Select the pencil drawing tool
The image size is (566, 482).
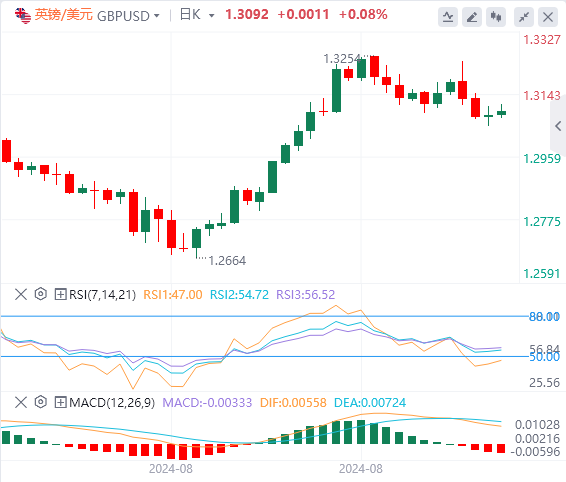point(472,17)
